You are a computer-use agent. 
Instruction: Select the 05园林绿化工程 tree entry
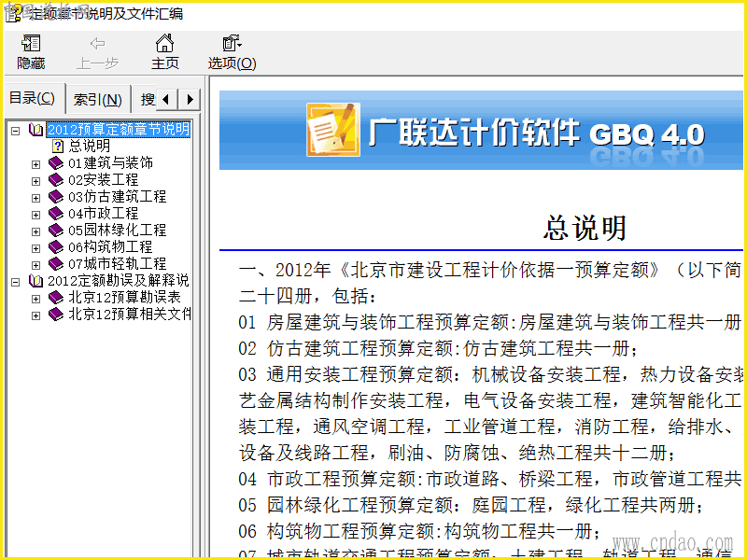(x=118, y=230)
